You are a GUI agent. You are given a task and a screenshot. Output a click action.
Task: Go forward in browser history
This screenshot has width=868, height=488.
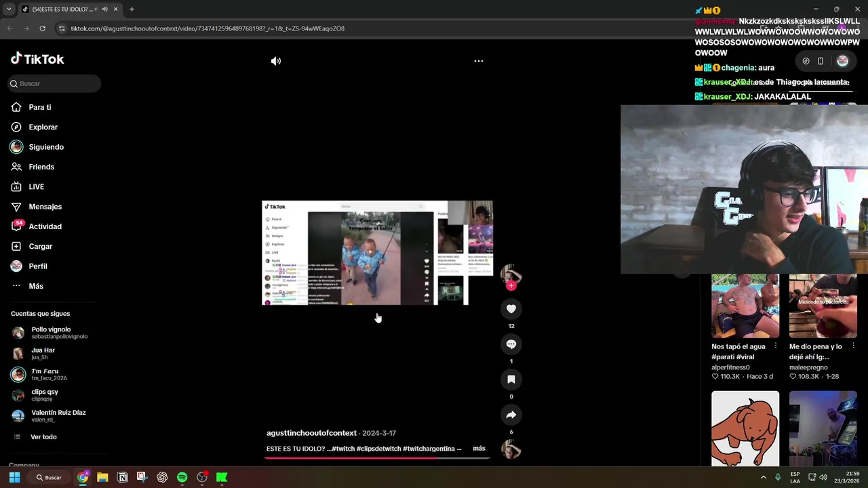(x=26, y=28)
